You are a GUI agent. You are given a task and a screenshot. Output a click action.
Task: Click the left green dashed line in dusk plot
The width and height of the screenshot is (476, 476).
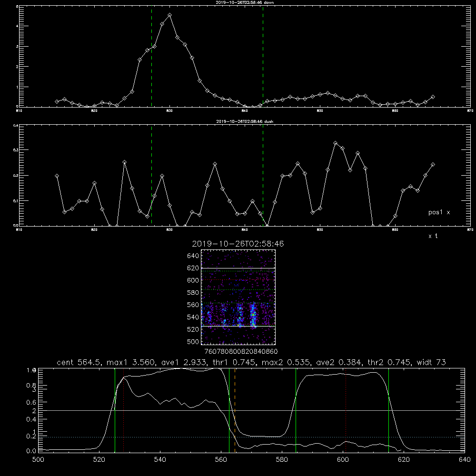(x=151, y=175)
